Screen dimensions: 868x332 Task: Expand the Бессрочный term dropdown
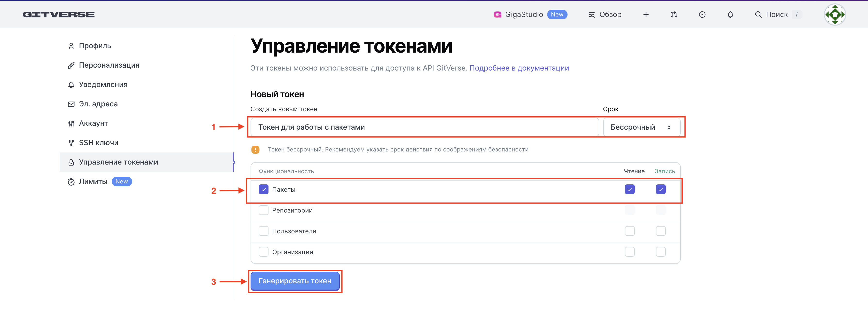(x=641, y=127)
